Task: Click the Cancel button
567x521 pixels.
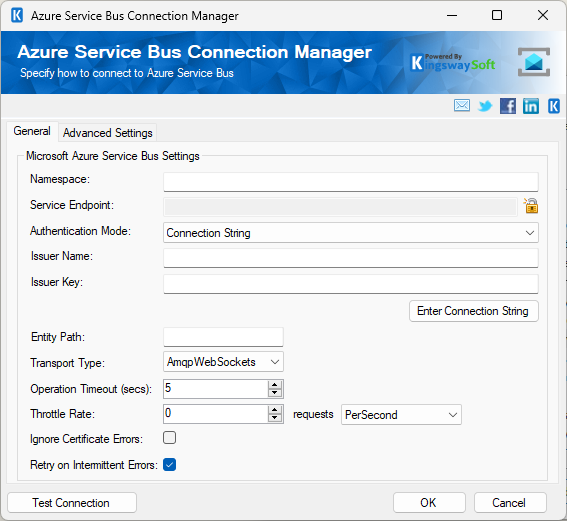Action: pos(510,503)
